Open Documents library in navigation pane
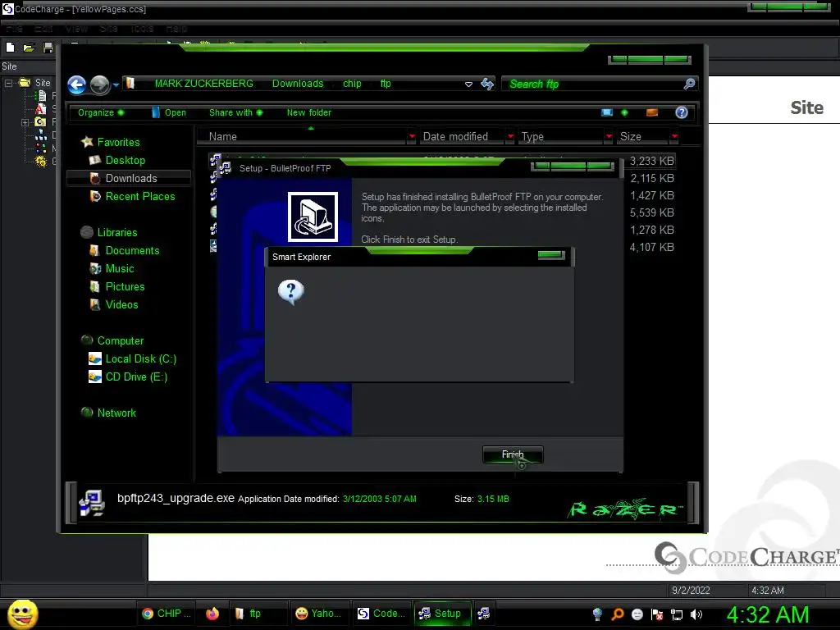The width and height of the screenshot is (840, 630). coord(132,251)
